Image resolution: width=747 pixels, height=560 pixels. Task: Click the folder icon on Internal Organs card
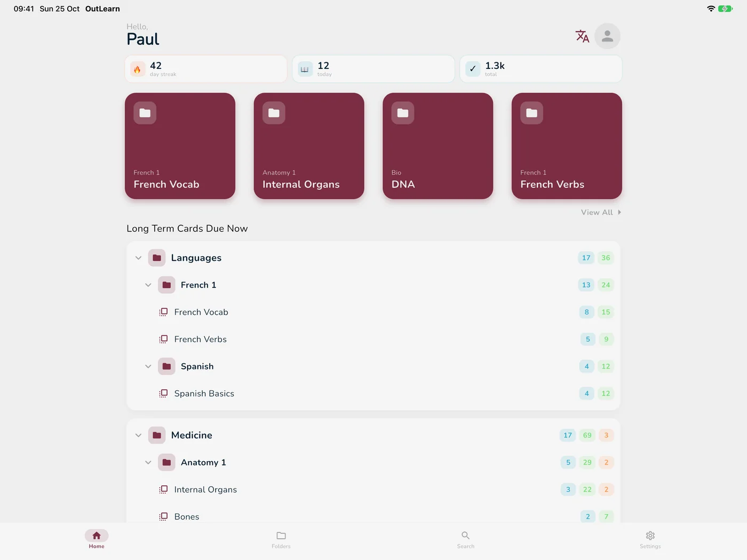pyautogui.click(x=274, y=113)
